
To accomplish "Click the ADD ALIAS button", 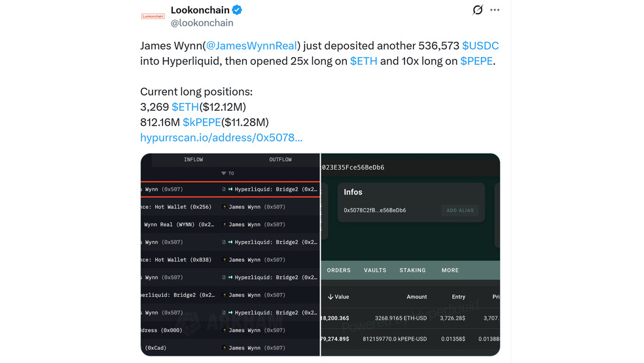I will pyautogui.click(x=460, y=210).
